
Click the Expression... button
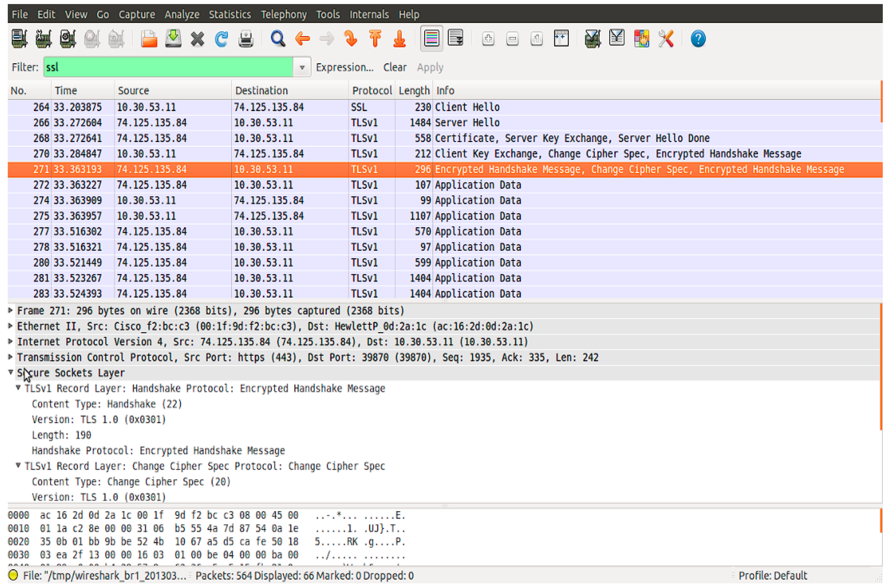[x=344, y=67]
